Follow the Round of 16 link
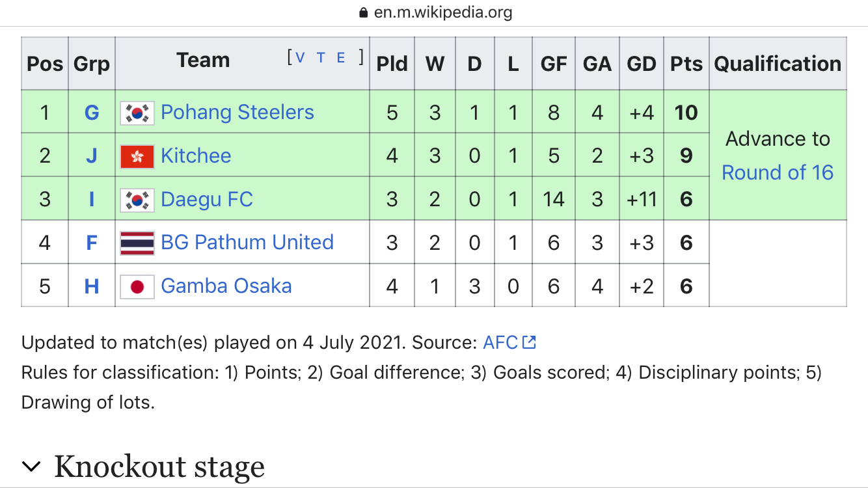Screen dimensions: 868x488 pyautogui.click(x=778, y=172)
